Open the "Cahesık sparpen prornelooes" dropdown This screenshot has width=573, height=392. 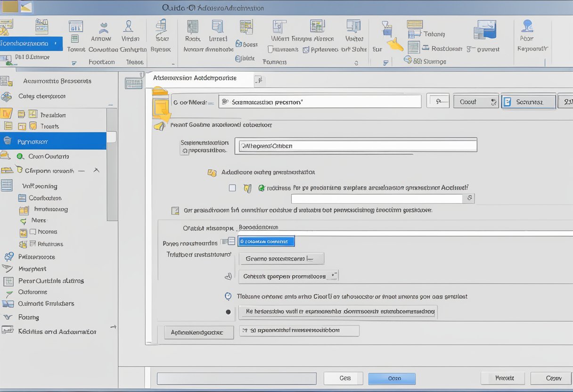pyautogui.click(x=289, y=276)
